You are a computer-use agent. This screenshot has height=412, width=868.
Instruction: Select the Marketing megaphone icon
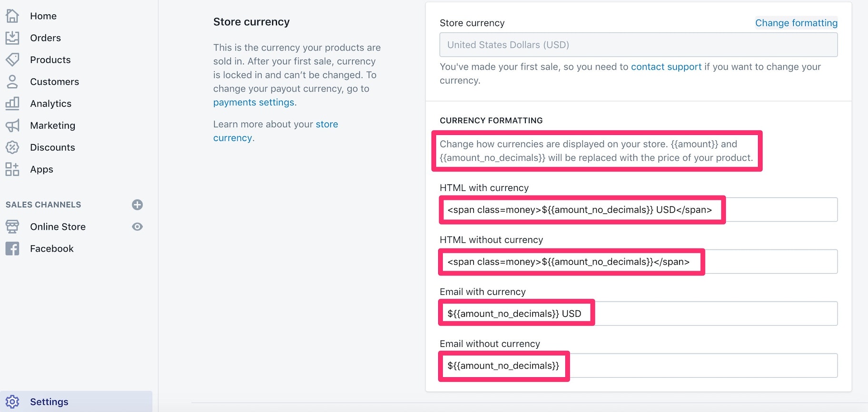[12, 125]
